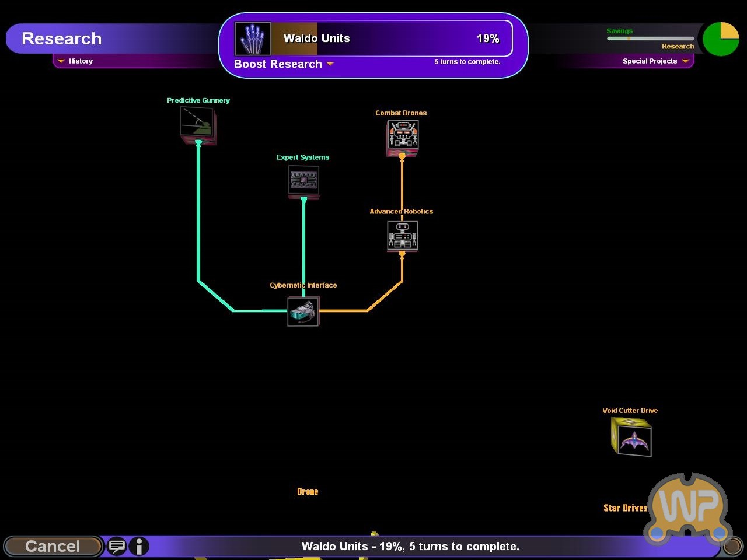Open the Boost Research dropdown
Viewport: 747px width, 560px height.
[284, 64]
